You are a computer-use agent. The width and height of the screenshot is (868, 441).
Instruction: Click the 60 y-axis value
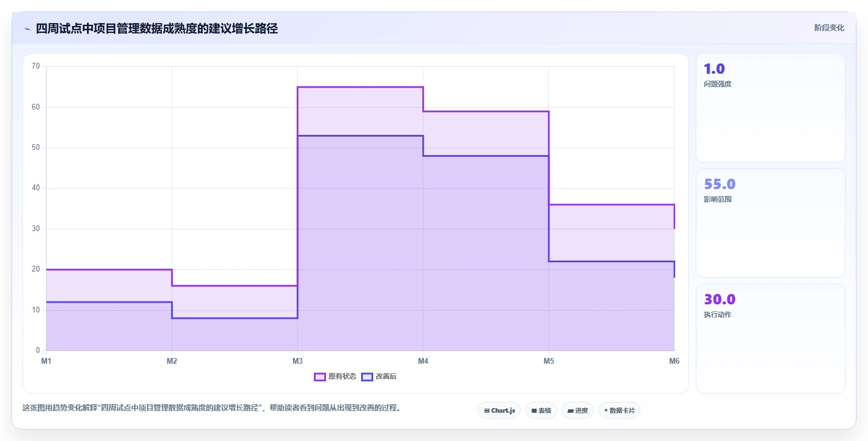(x=36, y=107)
